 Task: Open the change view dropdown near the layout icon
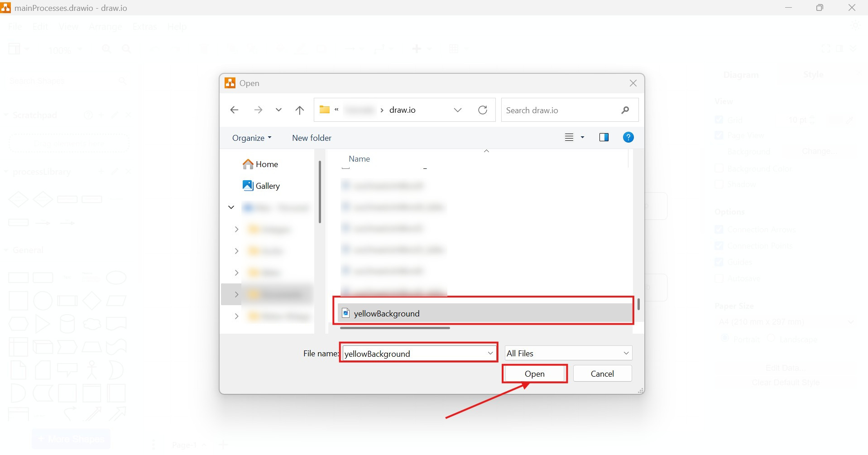coord(582,137)
